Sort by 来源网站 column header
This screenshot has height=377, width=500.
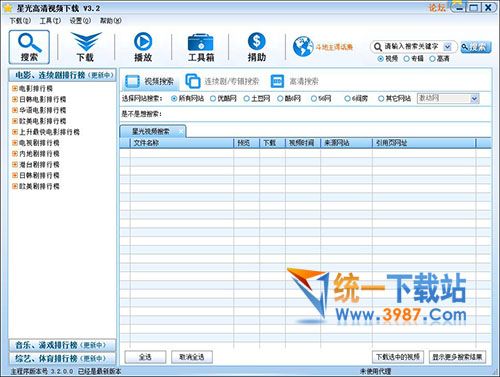click(x=346, y=143)
